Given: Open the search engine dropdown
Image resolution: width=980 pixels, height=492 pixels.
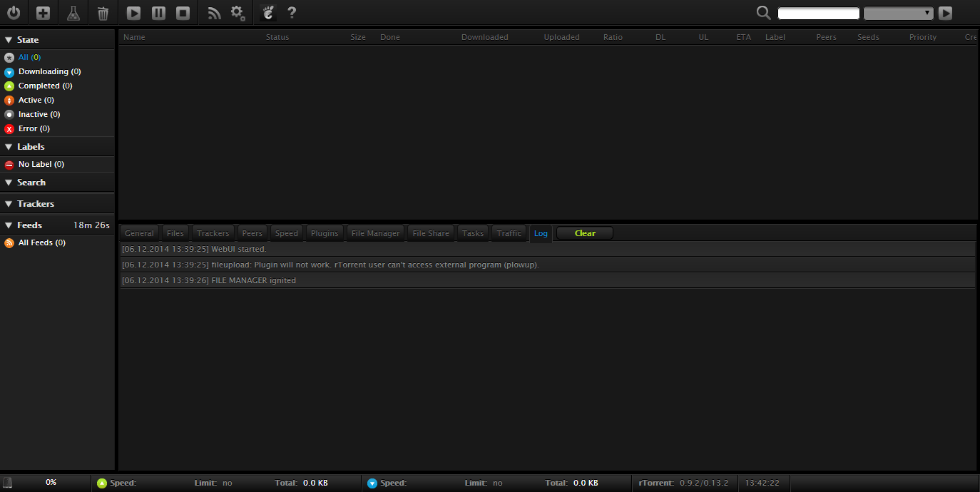Looking at the screenshot, I should pyautogui.click(x=898, y=13).
